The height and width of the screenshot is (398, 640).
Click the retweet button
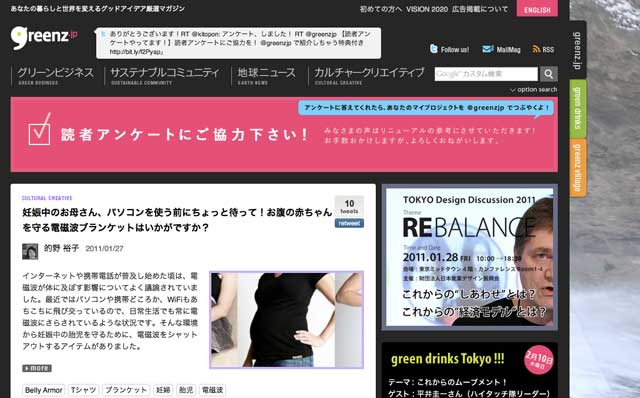pyautogui.click(x=349, y=223)
